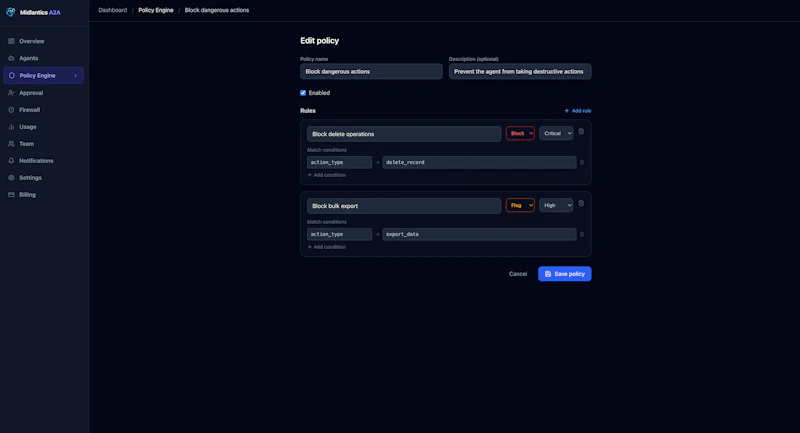Viewport: 800px width, 433px height.
Task: Open the Flag action dropdown
Action: tap(520, 205)
